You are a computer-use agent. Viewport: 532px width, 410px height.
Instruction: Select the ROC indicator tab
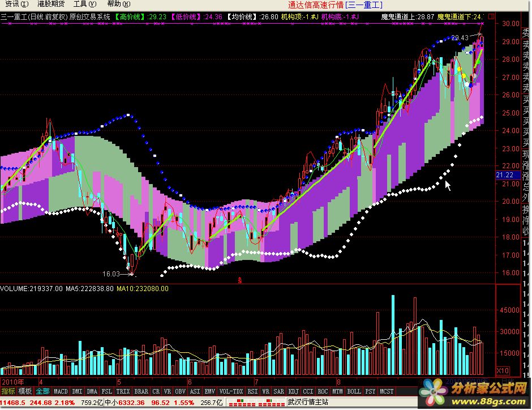(323, 391)
